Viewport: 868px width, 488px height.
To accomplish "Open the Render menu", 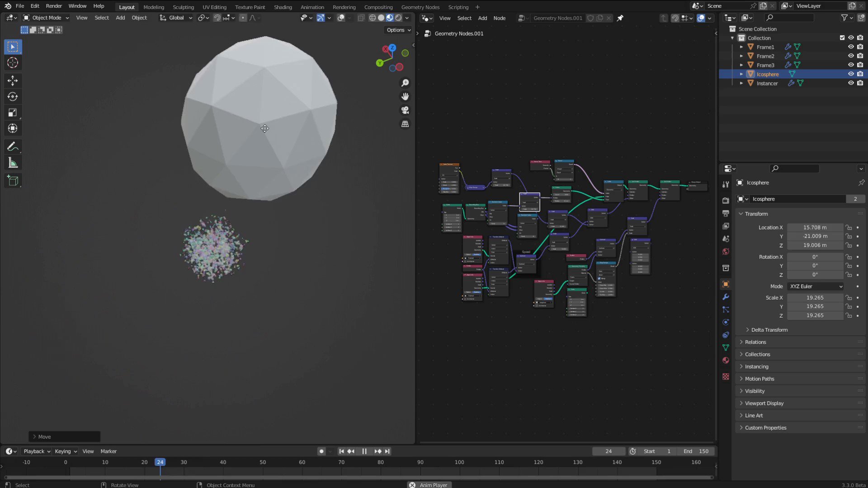I will coord(54,6).
